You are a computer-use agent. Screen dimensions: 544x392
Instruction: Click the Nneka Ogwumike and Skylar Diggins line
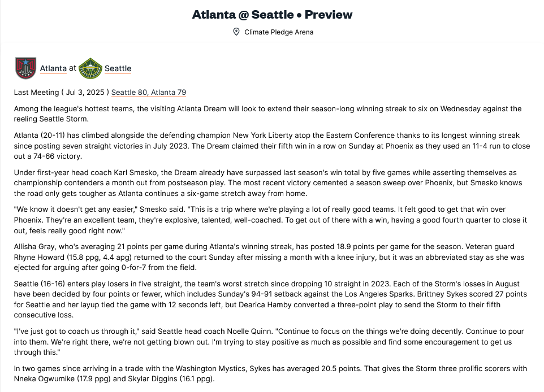pos(114,378)
